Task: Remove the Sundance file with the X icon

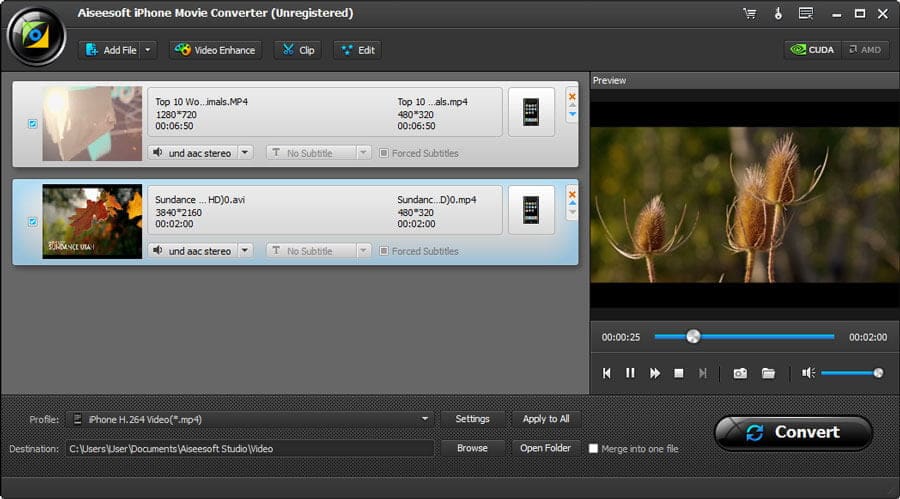Action: click(572, 195)
